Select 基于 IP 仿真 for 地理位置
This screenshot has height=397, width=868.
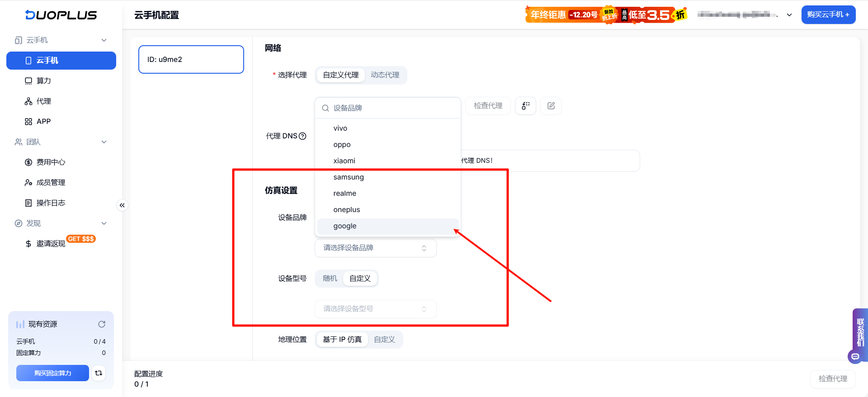tap(342, 340)
